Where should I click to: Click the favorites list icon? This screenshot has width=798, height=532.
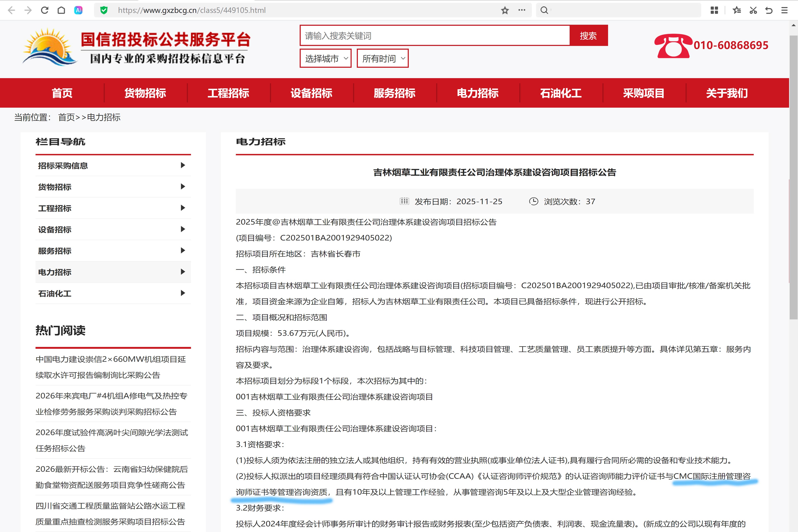(736, 10)
